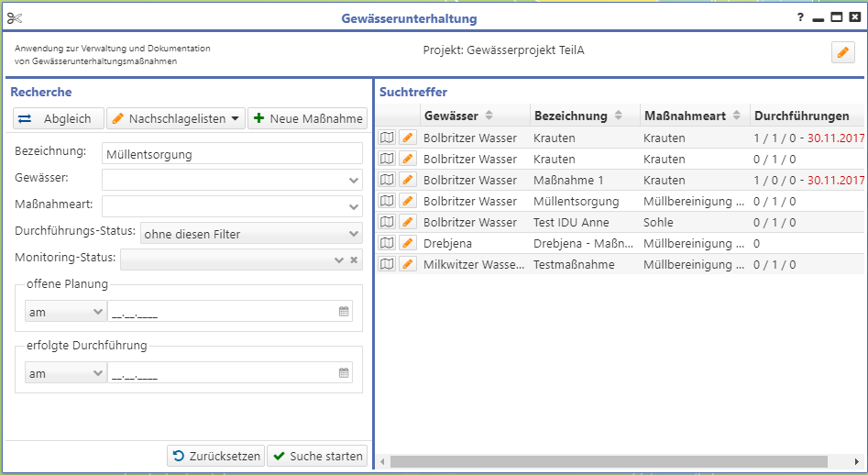Open map for Müllentsorgung row
Viewport: 868px width, 475px height.
[388, 201]
